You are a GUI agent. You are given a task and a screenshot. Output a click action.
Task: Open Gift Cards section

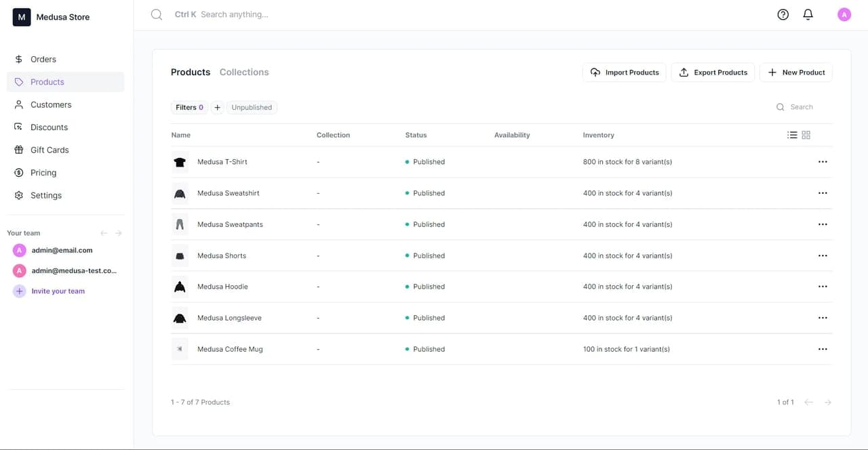click(66, 150)
